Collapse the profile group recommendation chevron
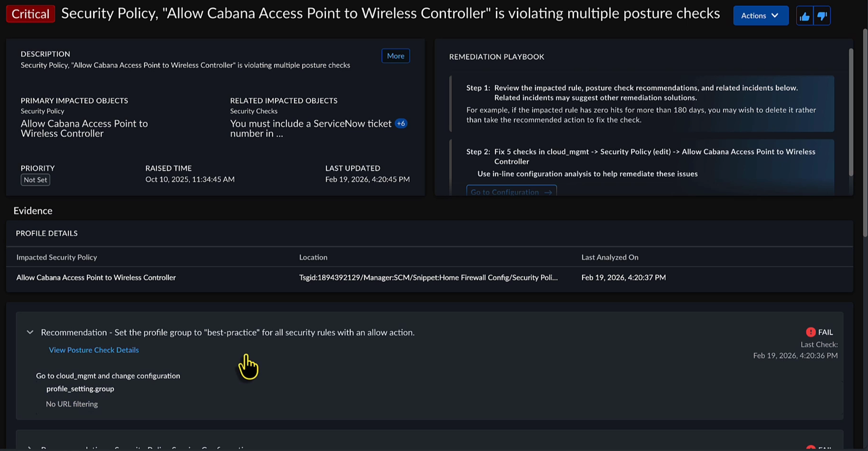This screenshot has height=451, width=868. point(30,332)
